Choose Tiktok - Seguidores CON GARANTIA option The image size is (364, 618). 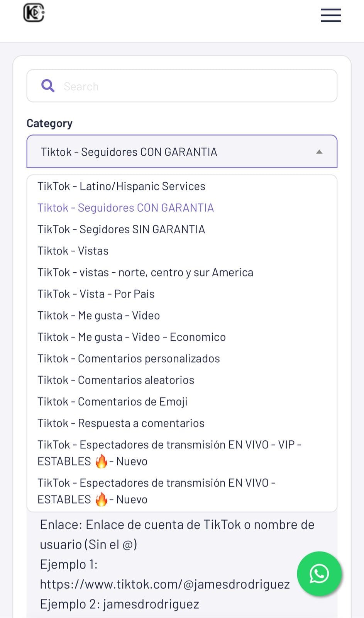[125, 208]
